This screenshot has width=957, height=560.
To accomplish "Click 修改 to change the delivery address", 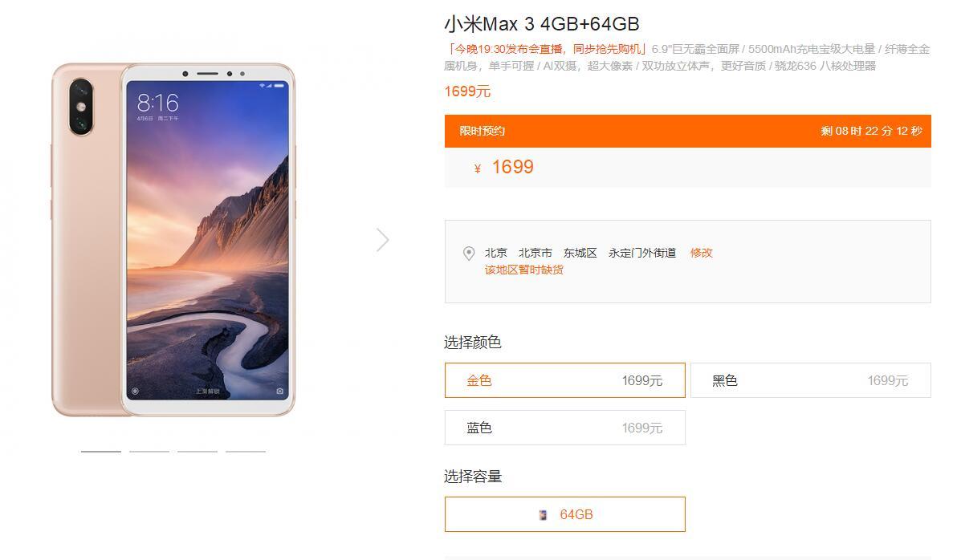I will 701,253.
